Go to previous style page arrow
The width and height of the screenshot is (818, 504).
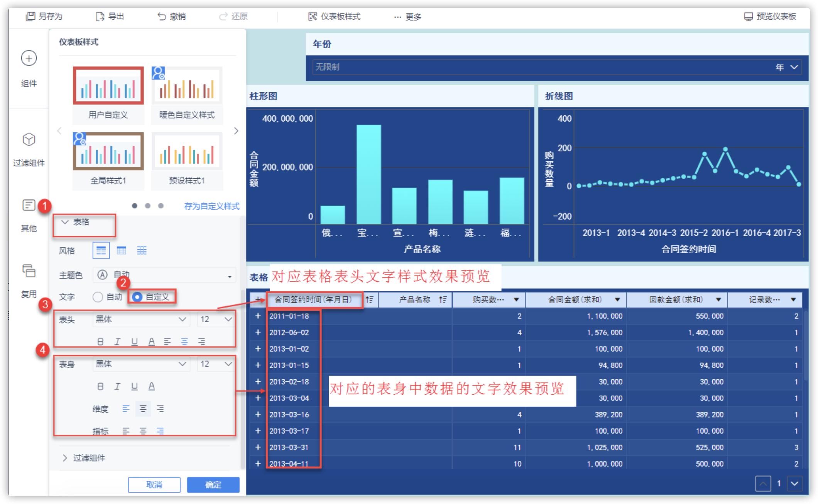[x=59, y=131]
